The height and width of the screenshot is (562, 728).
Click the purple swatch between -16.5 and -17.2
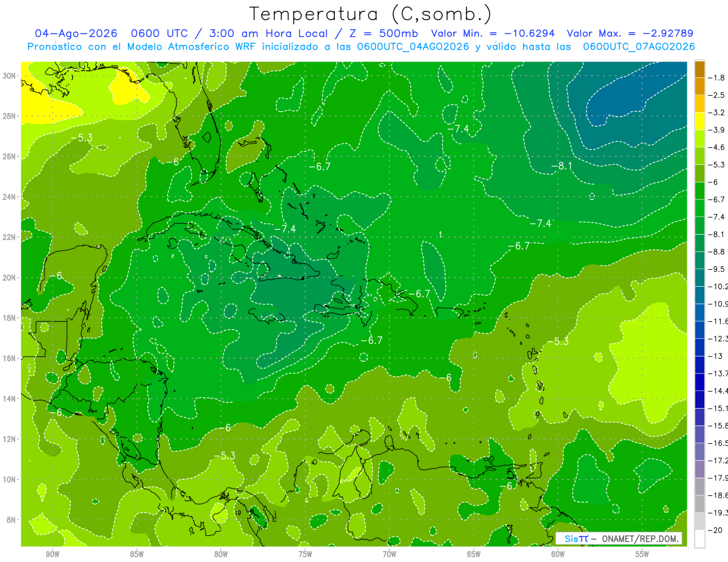coord(699,452)
